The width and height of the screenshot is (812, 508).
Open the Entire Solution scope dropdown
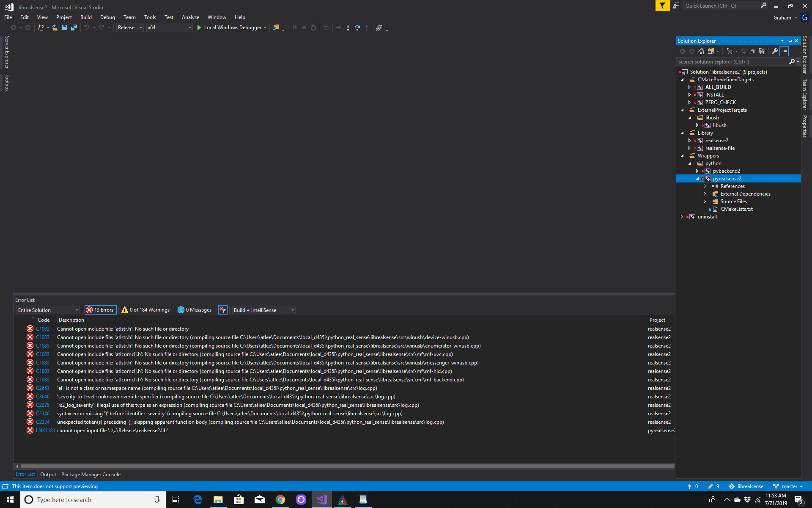[x=48, y=310]
